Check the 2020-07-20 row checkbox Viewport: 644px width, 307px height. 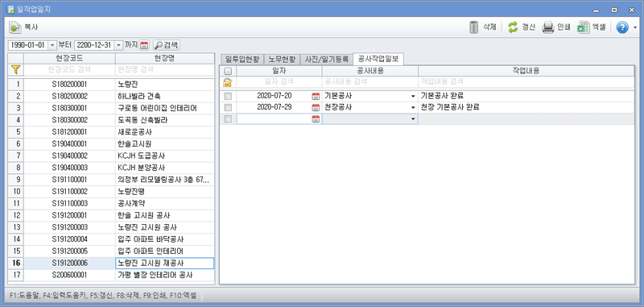228,96
